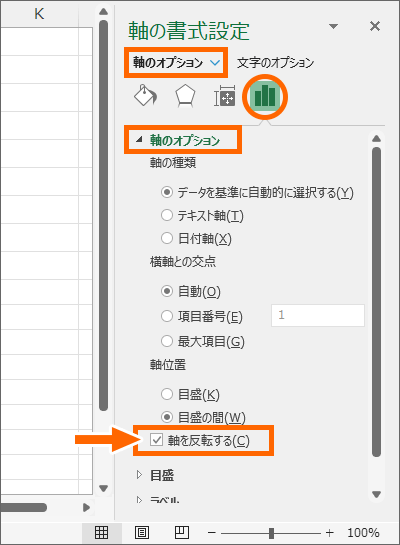The width and height of the screenshot is (400, 545).
Task: Open the Fill & Line paint bucket tab
Action: tap(145, 95)
